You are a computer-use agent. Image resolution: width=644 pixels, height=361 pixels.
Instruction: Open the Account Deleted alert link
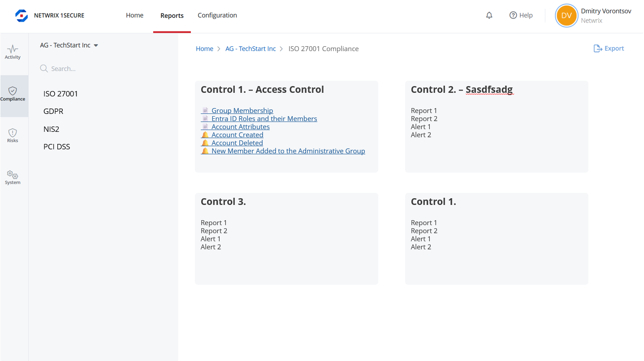pyautogui.click(x=237, y=143)
